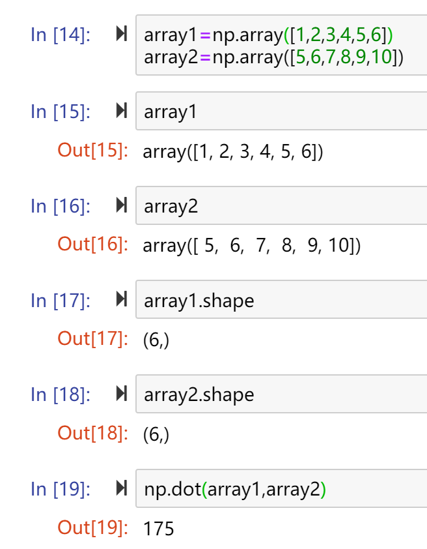Select the In [14] prompt label

(61, 35)
